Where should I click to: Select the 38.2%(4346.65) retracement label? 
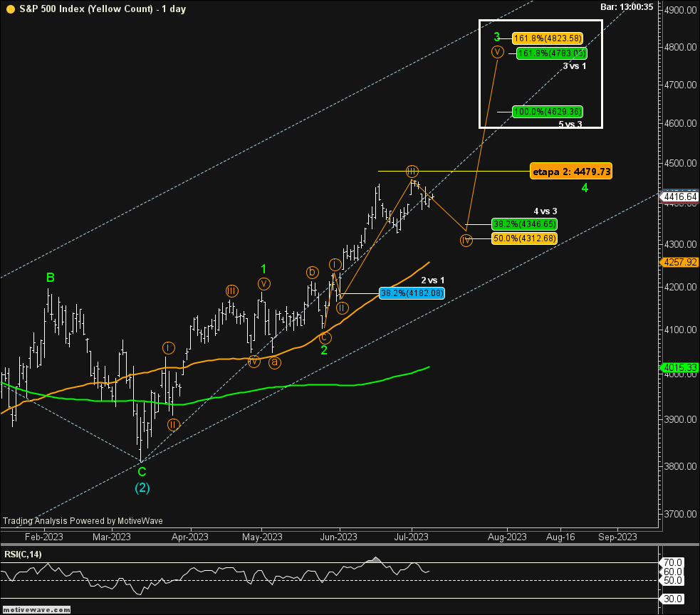tap(525, 224)
